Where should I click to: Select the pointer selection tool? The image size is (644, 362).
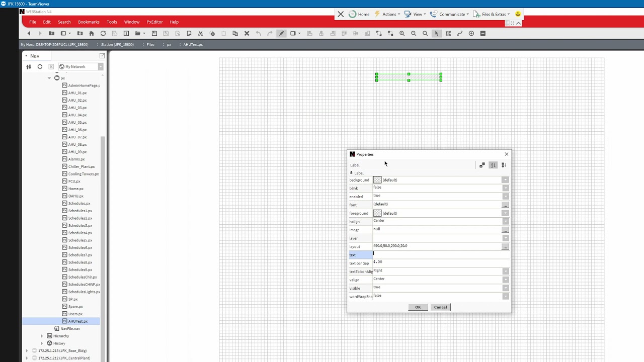click(x=437, y=33)
